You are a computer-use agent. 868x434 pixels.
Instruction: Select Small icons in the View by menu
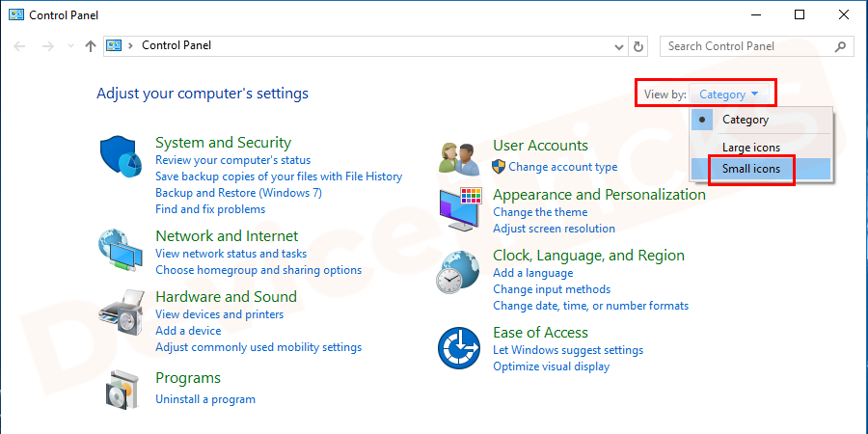point(762,169)
